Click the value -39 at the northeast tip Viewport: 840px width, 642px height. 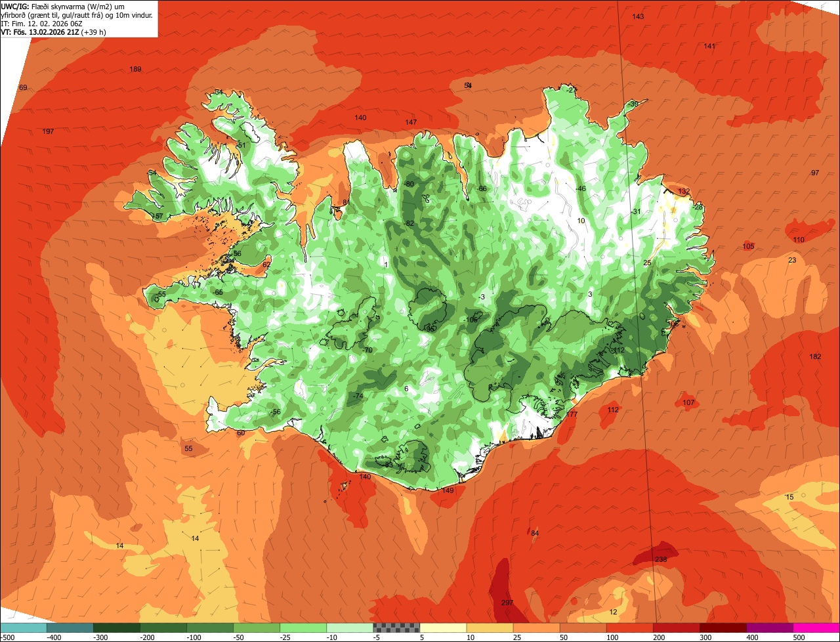point(633,104)
